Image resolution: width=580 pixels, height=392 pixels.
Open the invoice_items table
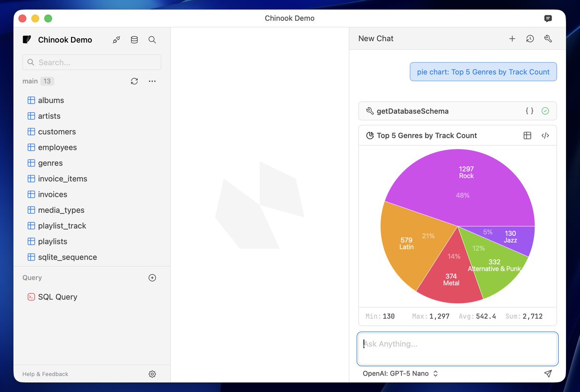click(x=62, y=179)
